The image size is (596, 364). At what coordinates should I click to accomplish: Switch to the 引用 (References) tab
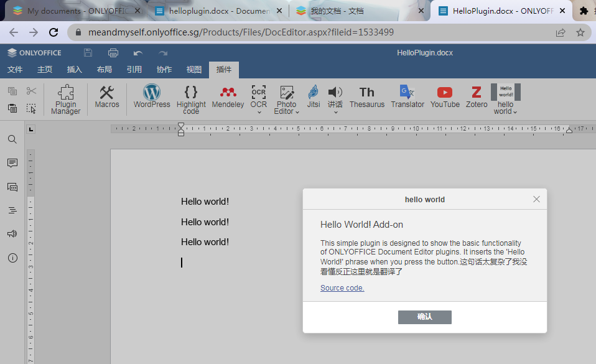point(134,70)
